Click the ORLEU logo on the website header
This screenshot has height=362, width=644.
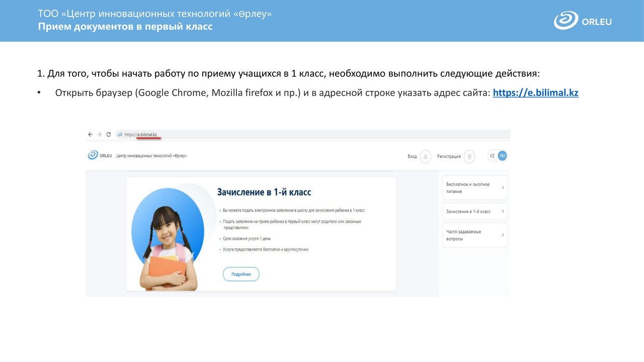(100, 155)
